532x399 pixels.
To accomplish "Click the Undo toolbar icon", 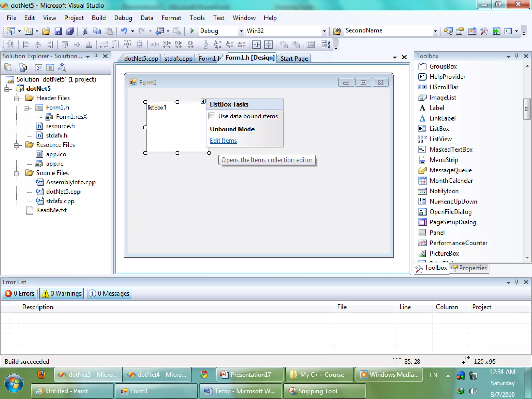I will click(124, 31).
